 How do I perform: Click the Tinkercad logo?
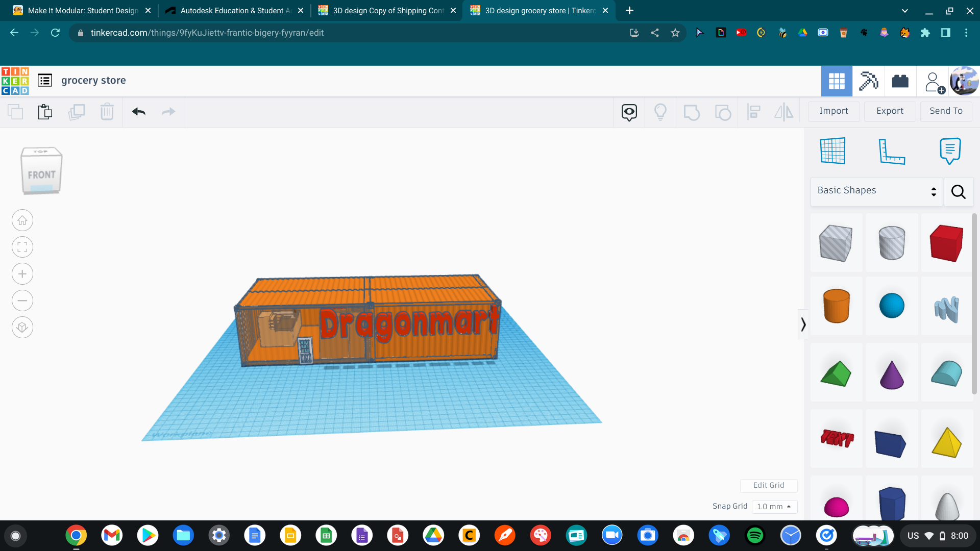tap(15, 81)
